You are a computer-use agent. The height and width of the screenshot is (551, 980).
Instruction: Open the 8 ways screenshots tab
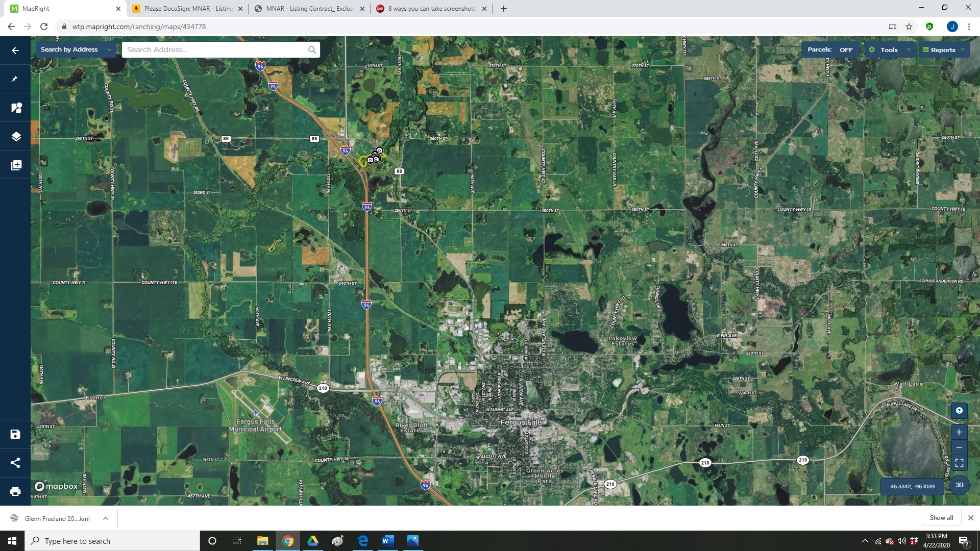pos(431,9)
